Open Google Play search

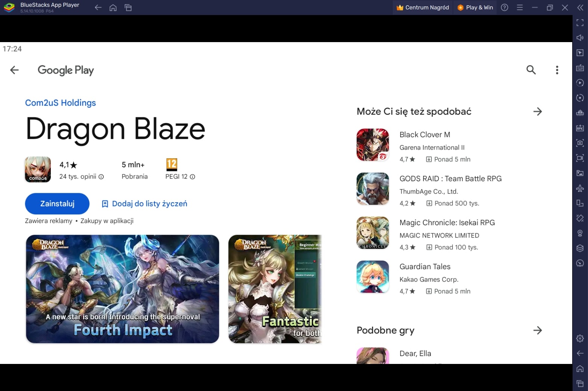coord(531,70)
